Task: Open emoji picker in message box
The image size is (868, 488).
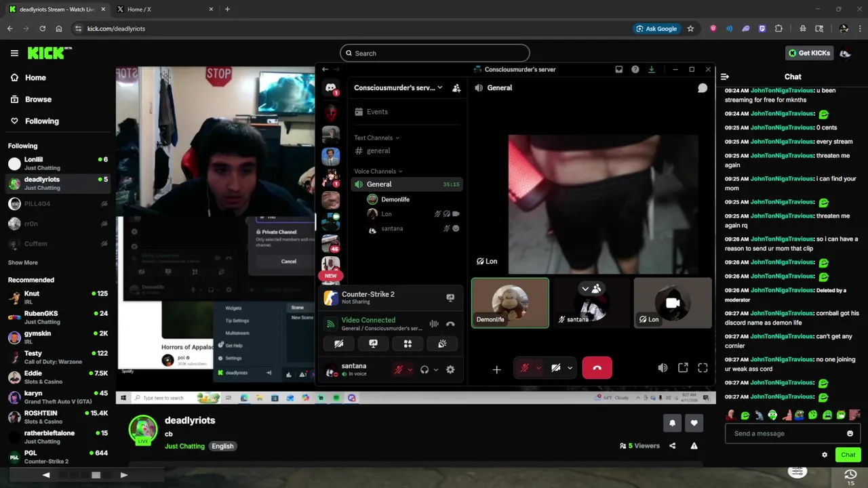Action: coord(850,434)
